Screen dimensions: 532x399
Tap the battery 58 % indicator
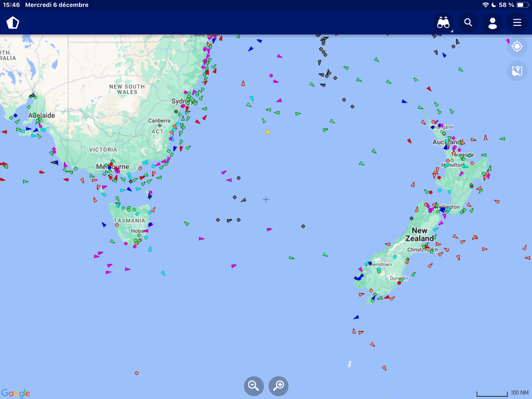[x=514, y=5]
